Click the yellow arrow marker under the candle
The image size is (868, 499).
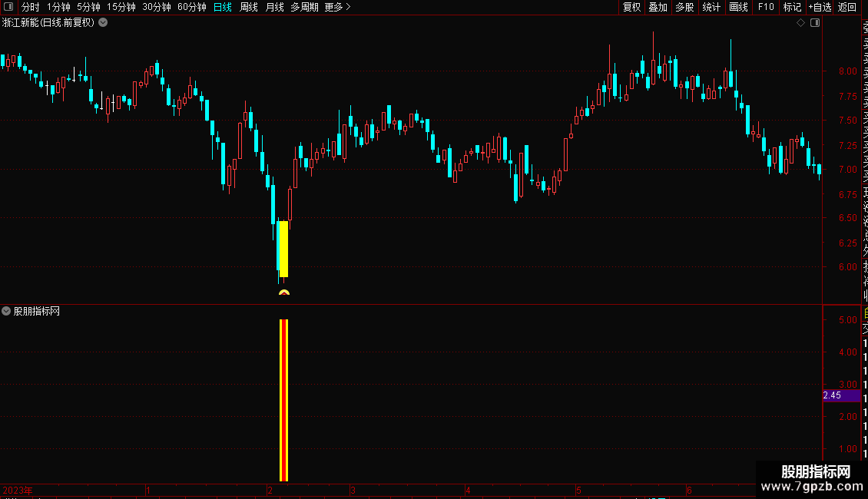[284, 292]
